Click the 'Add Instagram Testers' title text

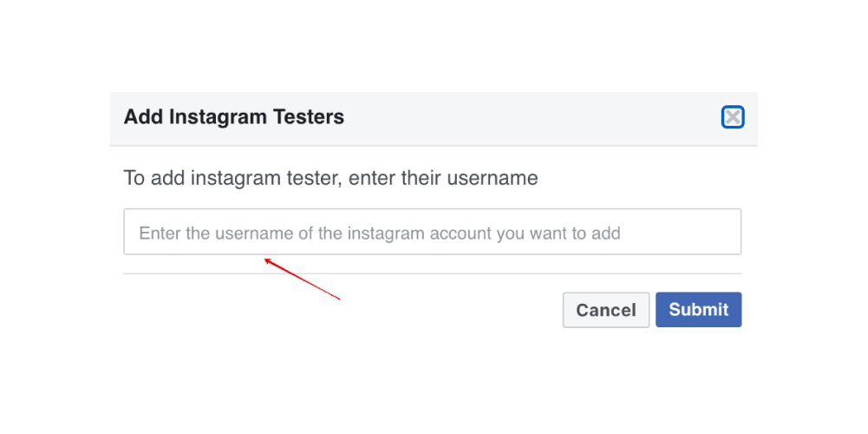[234, 117]
